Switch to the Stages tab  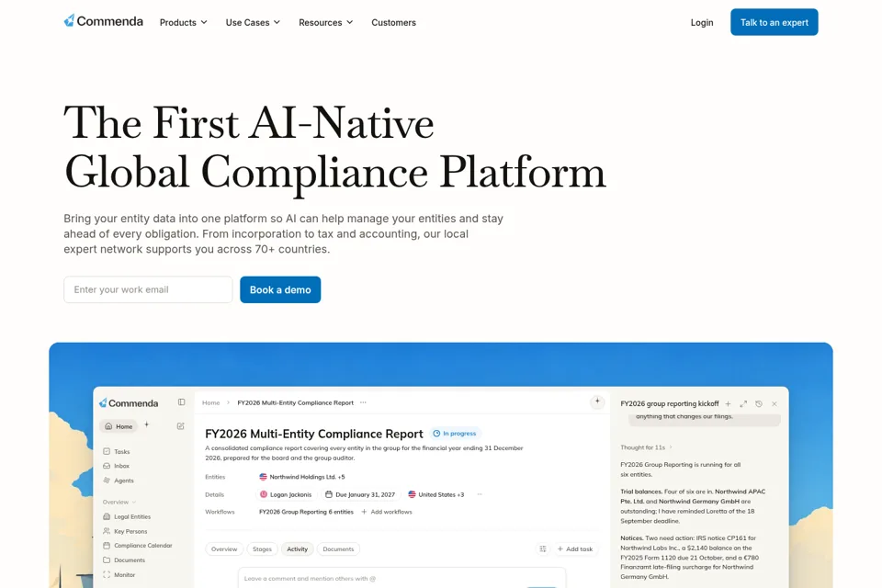click(x=262, y=549)
